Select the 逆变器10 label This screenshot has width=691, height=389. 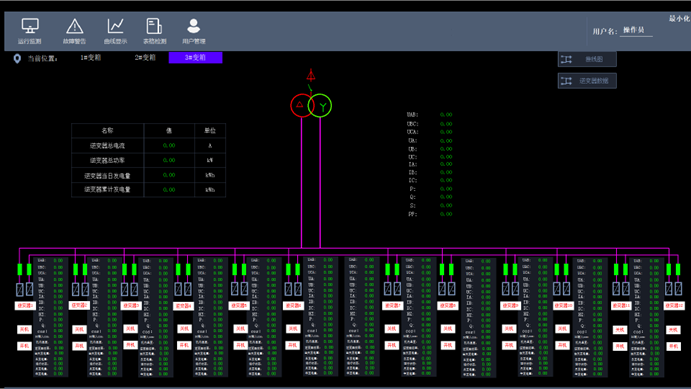pyautogui.click(x=563, y=305)
